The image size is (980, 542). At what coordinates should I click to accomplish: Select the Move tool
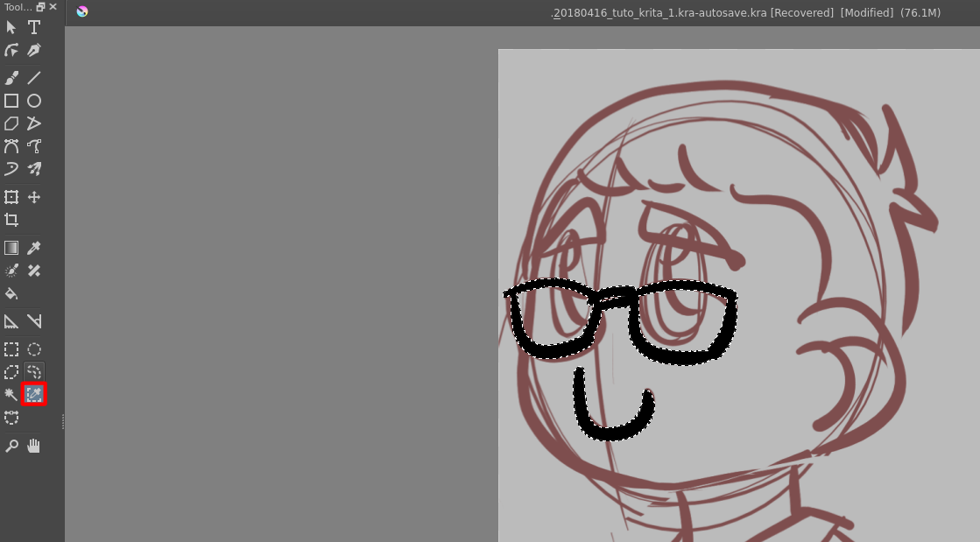point(34,197)
